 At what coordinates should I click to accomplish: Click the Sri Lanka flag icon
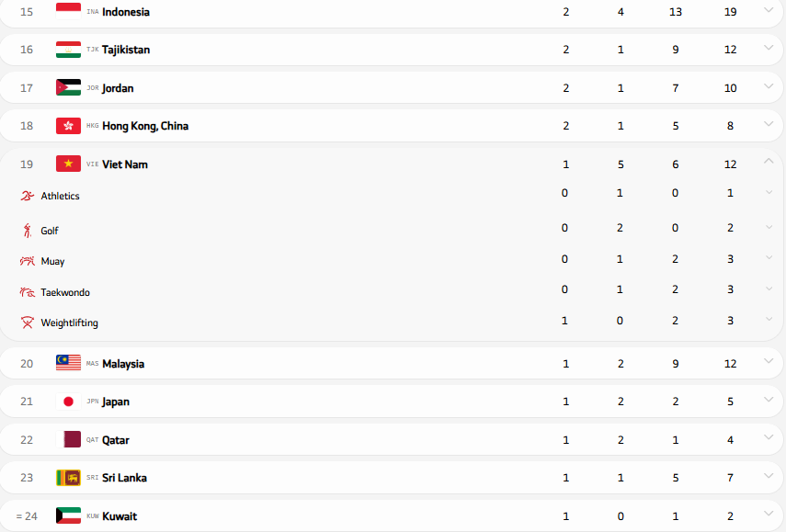(68, 478)
